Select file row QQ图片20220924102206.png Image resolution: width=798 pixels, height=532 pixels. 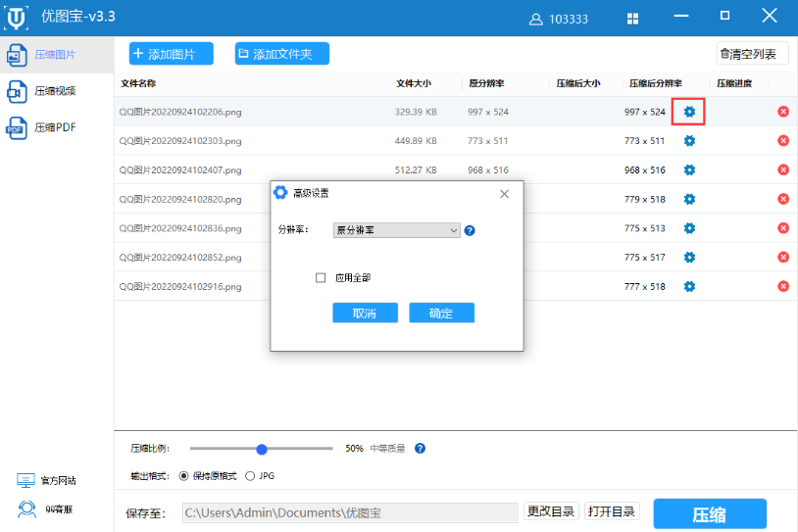456,112
